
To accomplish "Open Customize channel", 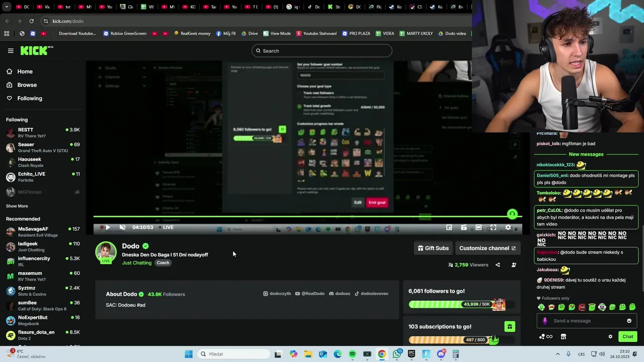I will [x=487, y=248].
